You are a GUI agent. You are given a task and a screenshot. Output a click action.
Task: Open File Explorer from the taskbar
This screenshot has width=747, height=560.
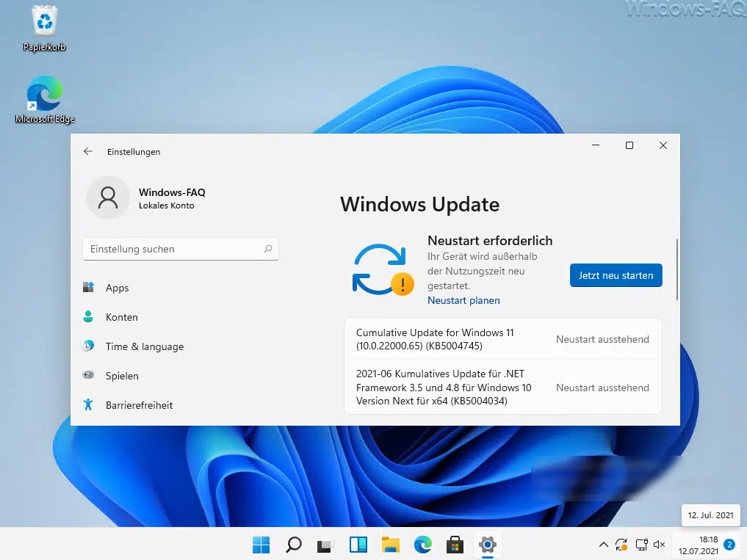tap(390, 545)
